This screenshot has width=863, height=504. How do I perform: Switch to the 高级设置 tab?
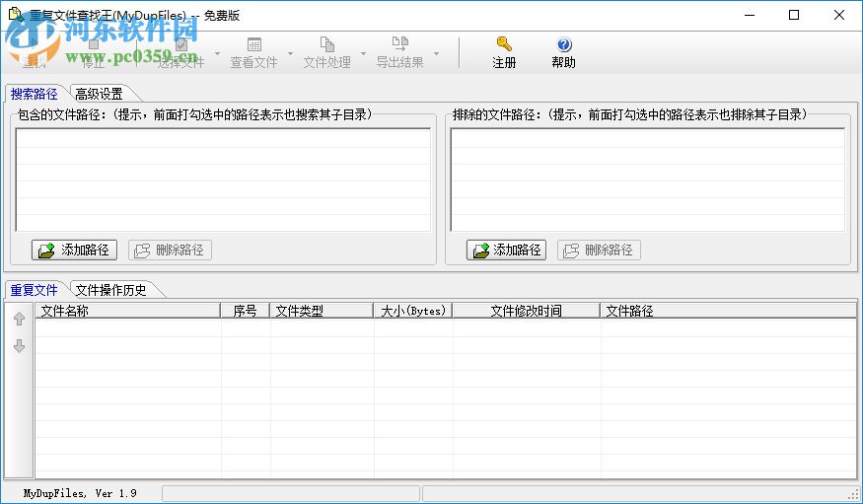[x=100, y=94]
